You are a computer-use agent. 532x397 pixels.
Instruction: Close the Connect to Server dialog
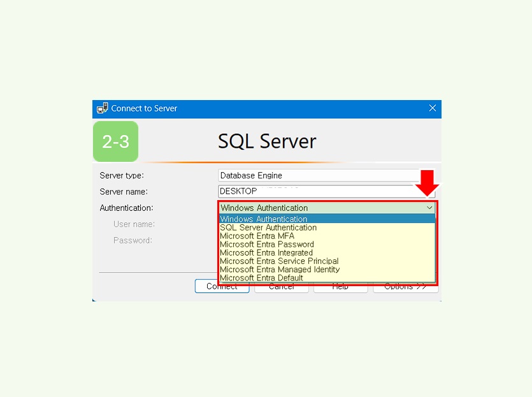(x=432, y=108)
